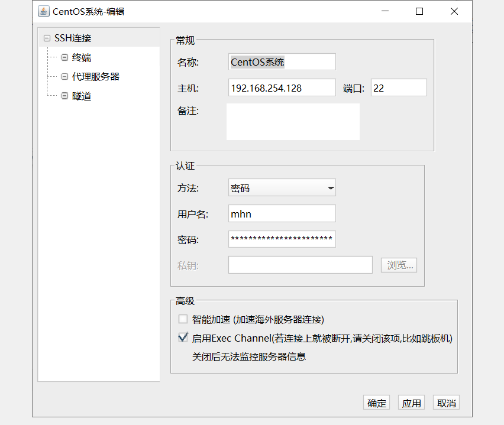The height and width of the screenshot is (425, 504).
Task: Click the 认证 group title
Action: (185, 166)
